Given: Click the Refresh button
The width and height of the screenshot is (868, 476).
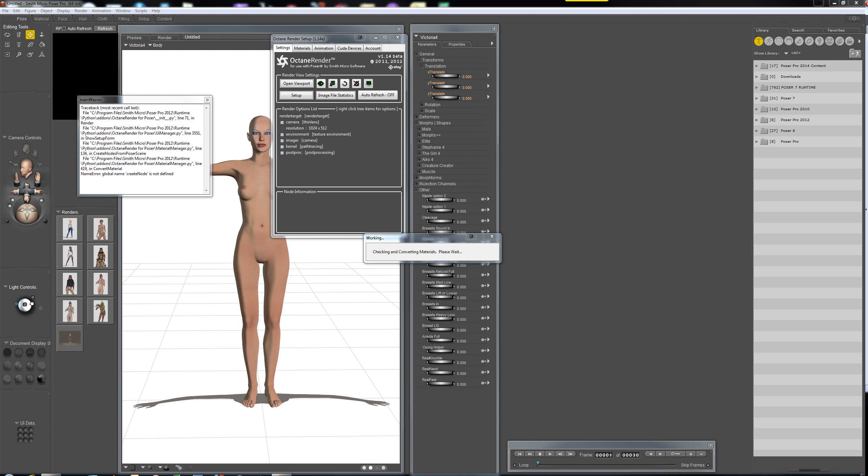Looking at the screenshot, I should point(105,29).
